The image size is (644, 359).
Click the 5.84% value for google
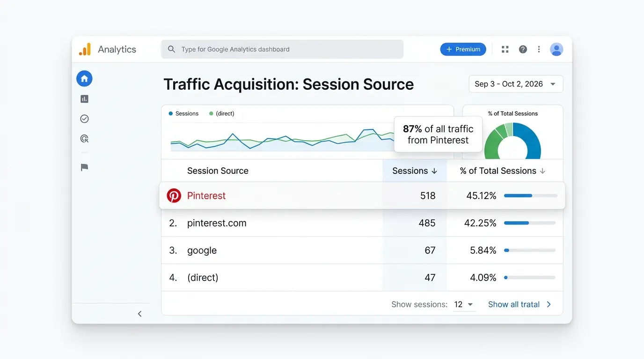[483, 250]
